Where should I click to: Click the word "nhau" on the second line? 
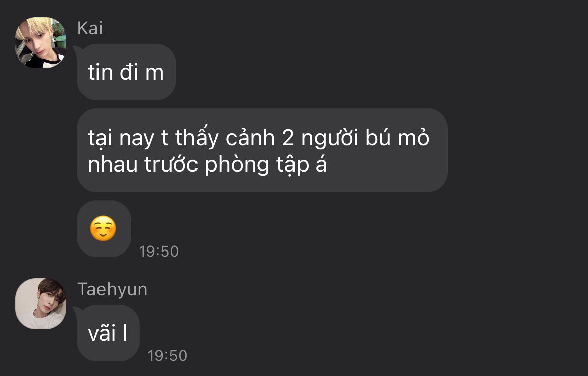click(x=112, y=165)
